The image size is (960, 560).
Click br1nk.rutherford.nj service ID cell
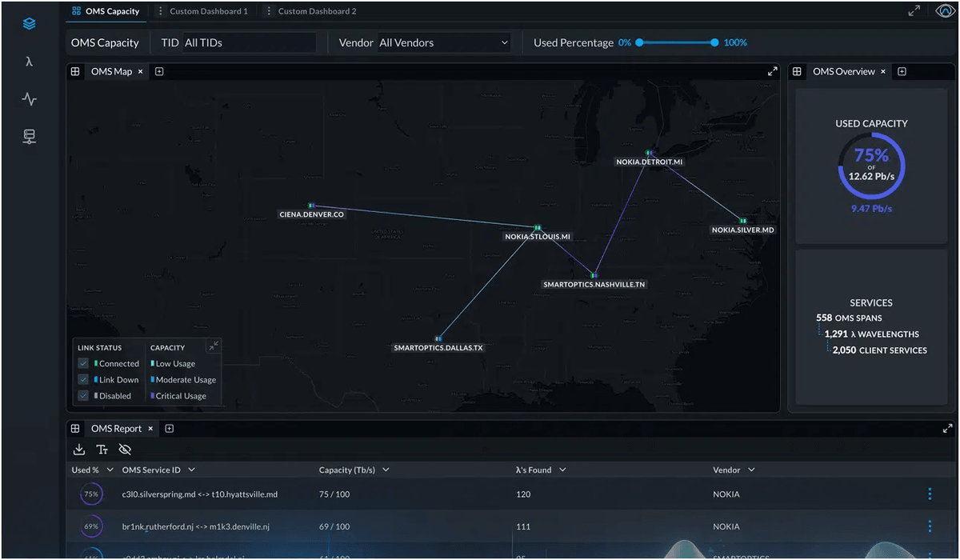coord(195,526)
